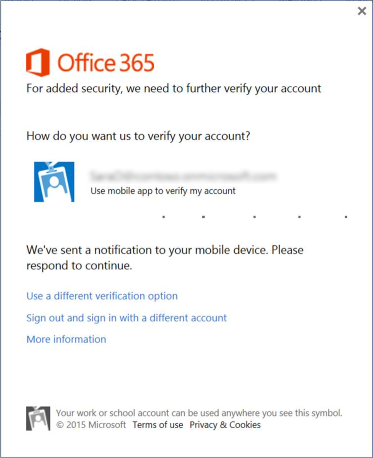Viewport: 373px width, 458px height.
Task: Click the How do you want us to verify question
Action: [x=138, y=136]
